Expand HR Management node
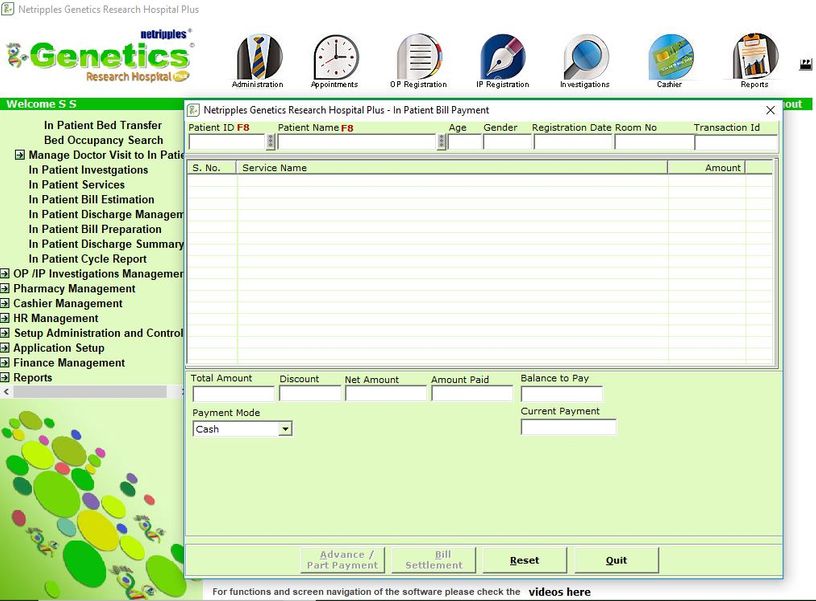This screenshot has height=601, width=816. (5, 318)
